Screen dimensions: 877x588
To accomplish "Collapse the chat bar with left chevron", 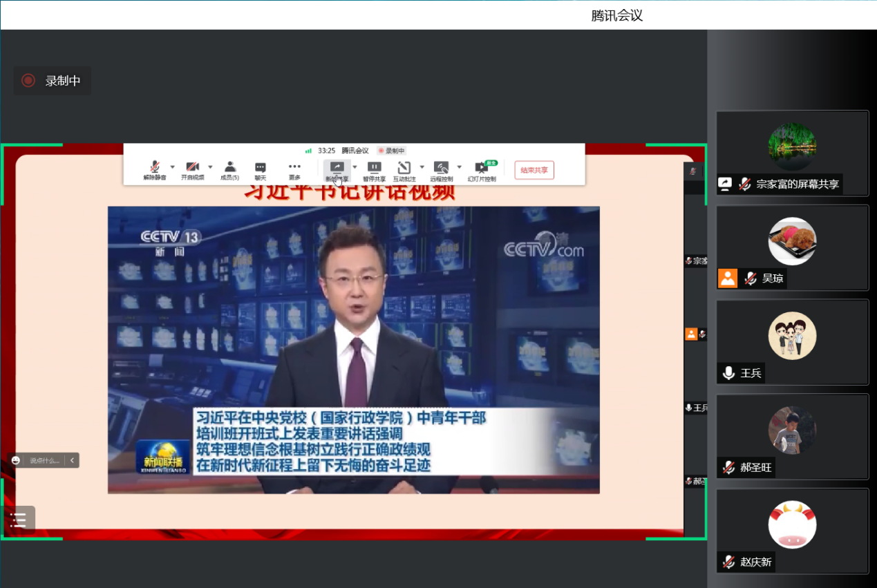I will pos(72,460).
